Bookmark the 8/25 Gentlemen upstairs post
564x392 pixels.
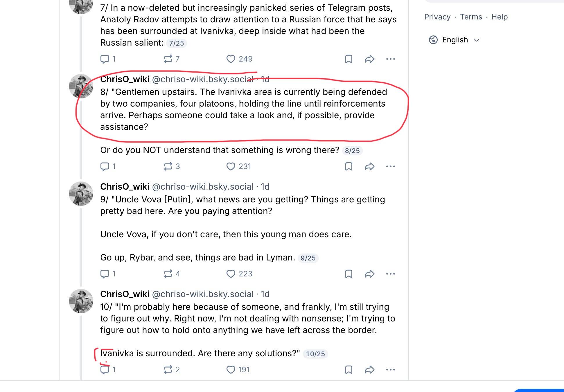[x=349, y=166]
